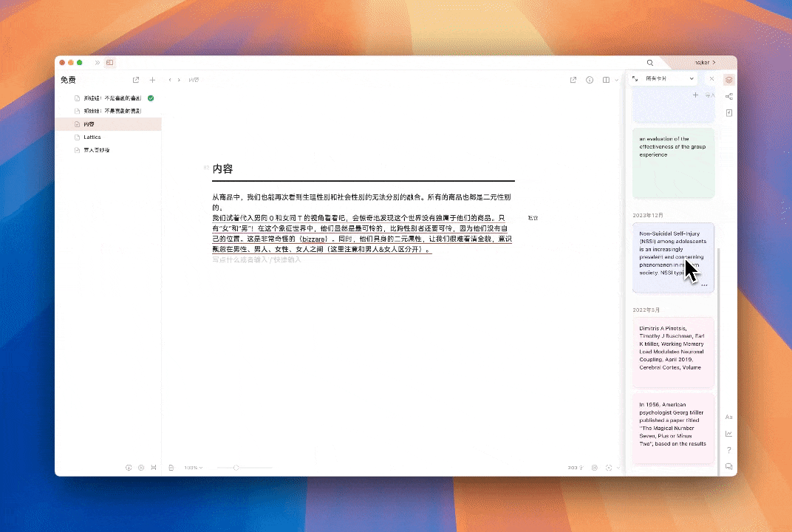The image size is (792, 532).
Task: Select the 内容 article in the sidebar
Action: coord(108,124)
